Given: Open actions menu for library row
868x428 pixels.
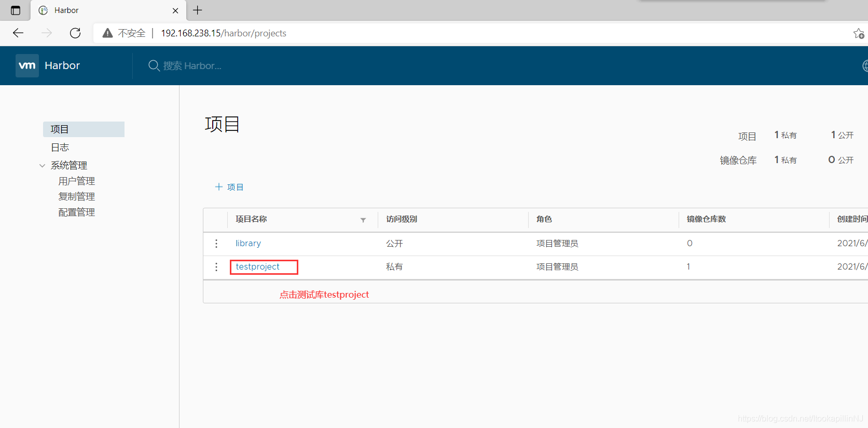Looking at the screenshot, I should (216, 244).
